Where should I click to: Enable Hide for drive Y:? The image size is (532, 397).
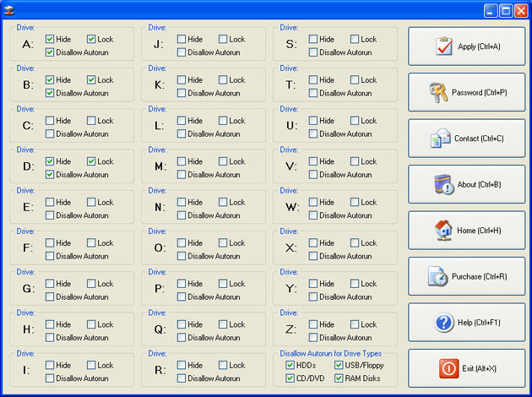point(312,283)
